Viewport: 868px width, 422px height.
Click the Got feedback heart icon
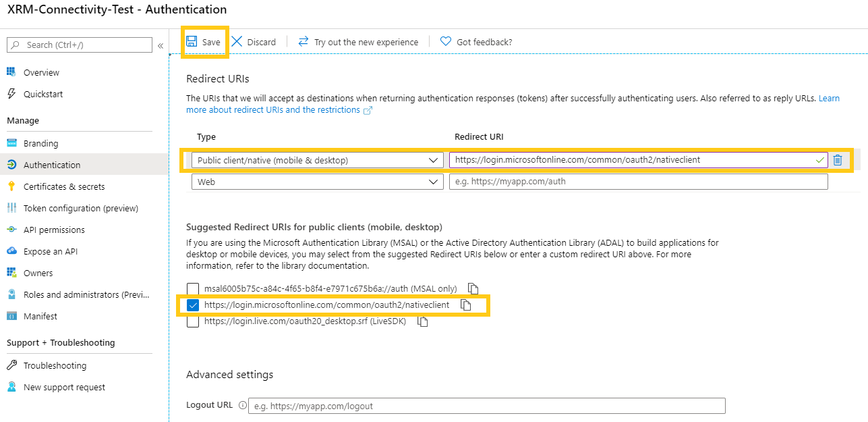point(446,42)
